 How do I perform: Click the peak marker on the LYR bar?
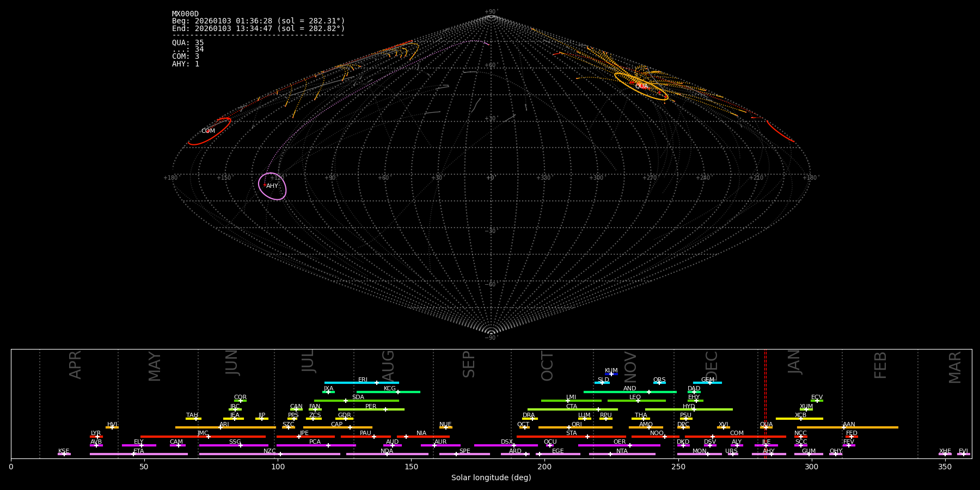click(97, 437)
